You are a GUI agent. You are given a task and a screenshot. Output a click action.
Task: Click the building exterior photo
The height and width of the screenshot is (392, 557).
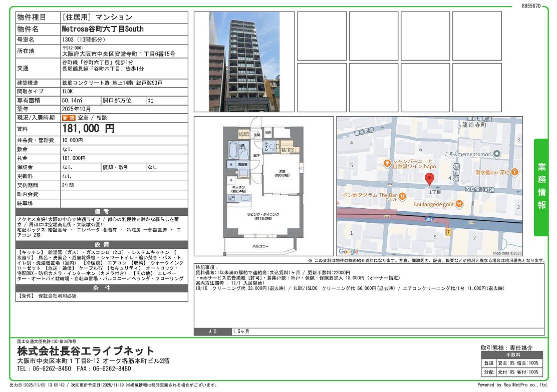[x=244, y=62]
